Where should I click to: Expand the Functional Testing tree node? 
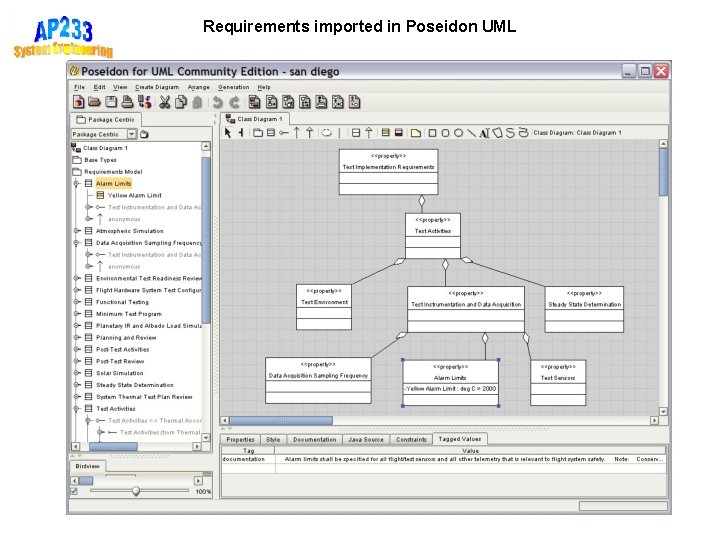(x=77, y=302)
